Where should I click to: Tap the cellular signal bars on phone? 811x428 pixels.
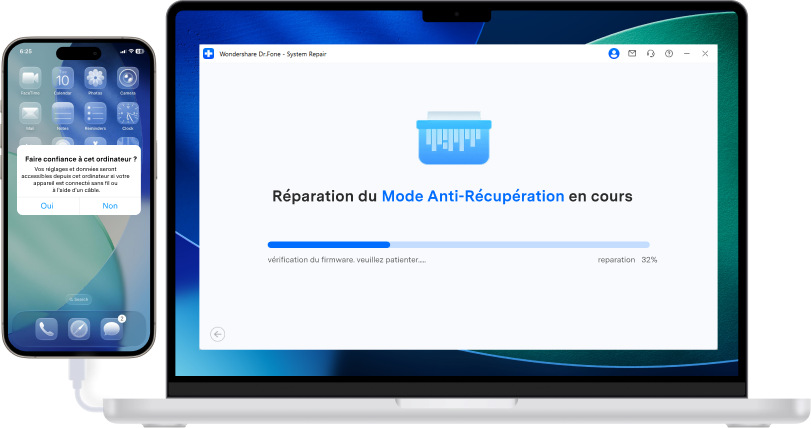[123, 52]
